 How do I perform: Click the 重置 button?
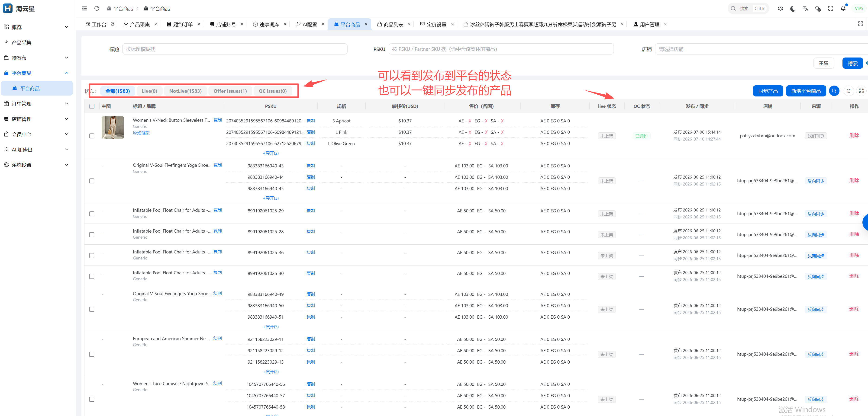click(x=823, y=63)
